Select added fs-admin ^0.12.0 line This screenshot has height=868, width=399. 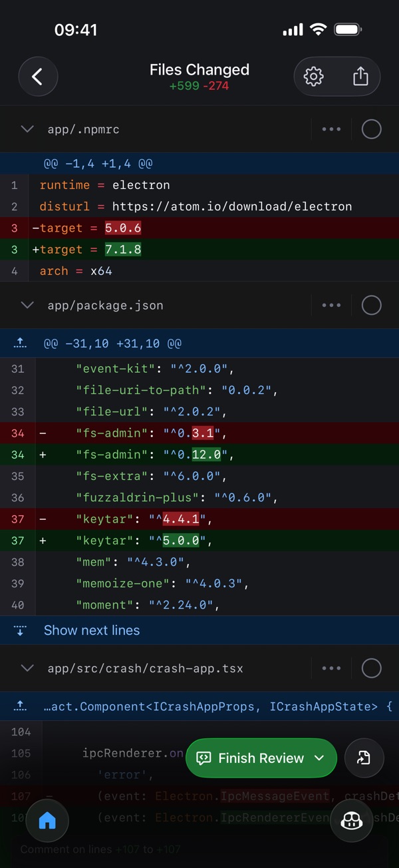tap(199, 455)
